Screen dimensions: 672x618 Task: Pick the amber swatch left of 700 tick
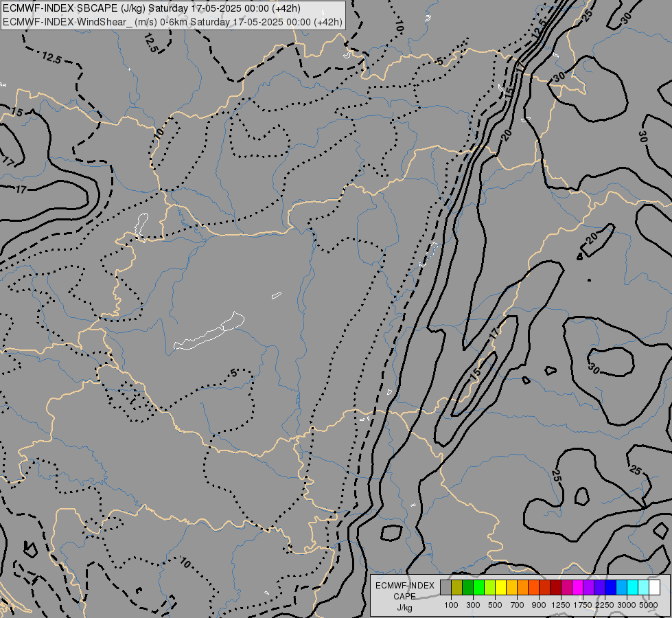(511, 588)
